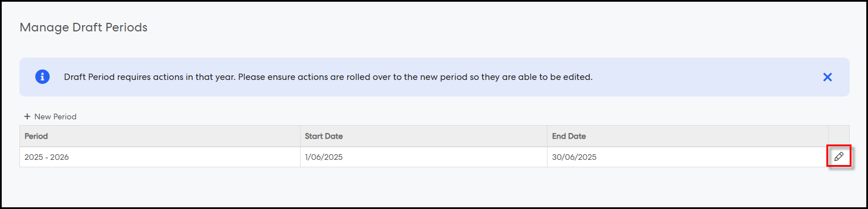
Task: Click the plus icon beside New Period
Action: pos(27,116)
